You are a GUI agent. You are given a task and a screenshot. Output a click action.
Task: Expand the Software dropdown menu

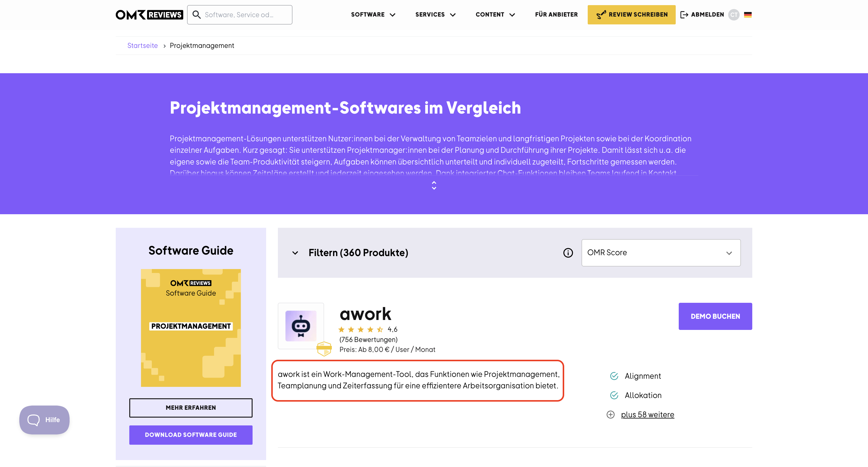point(373,14)
